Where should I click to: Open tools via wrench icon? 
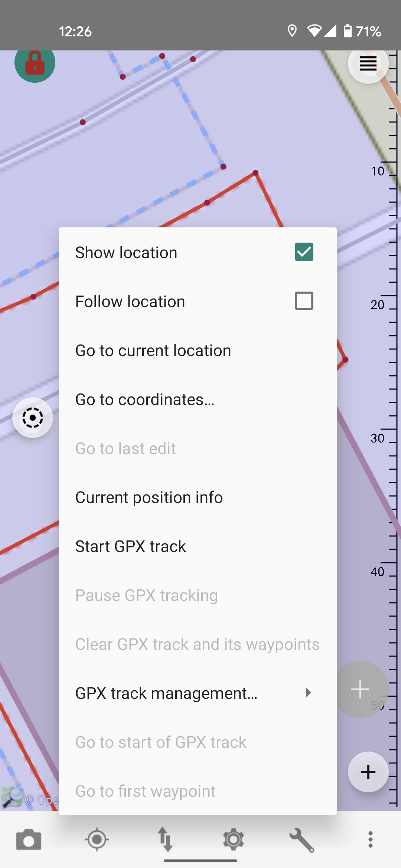click(302, 839)
